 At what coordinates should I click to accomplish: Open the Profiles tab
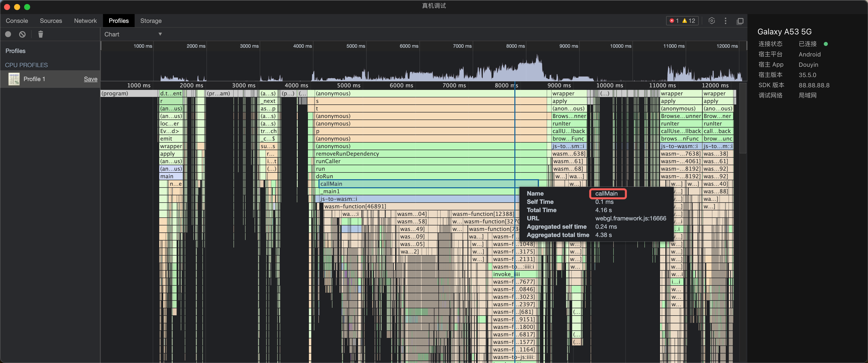(119, 21)
